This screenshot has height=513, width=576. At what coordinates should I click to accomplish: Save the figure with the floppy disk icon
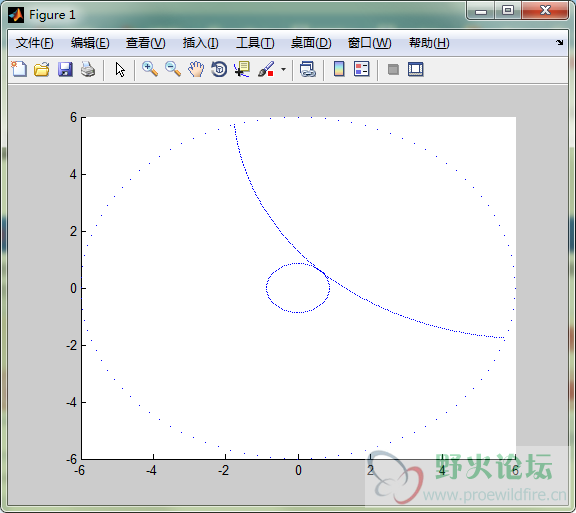click(65, 69)
